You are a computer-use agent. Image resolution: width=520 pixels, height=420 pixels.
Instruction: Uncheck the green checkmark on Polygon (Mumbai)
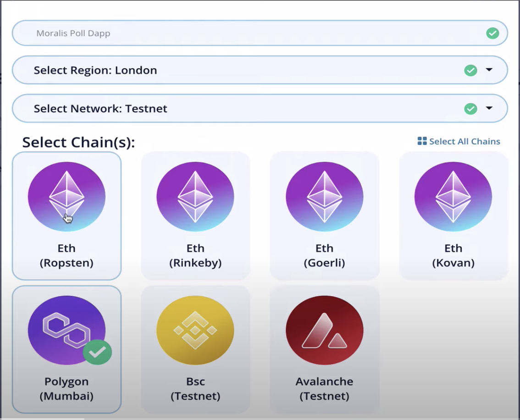click(x=97, y=352)
